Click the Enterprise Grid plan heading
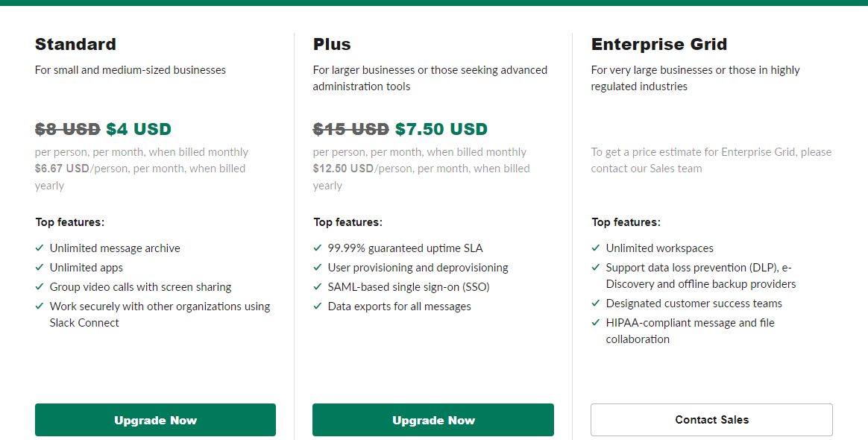The image size is (868, 440). click(659, 44)
